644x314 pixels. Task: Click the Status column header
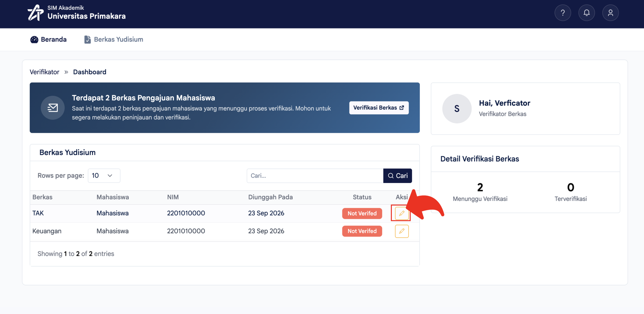362,197
